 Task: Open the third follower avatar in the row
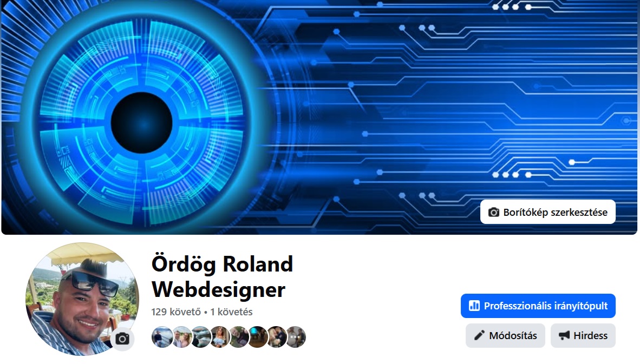[x=200, y=337]
